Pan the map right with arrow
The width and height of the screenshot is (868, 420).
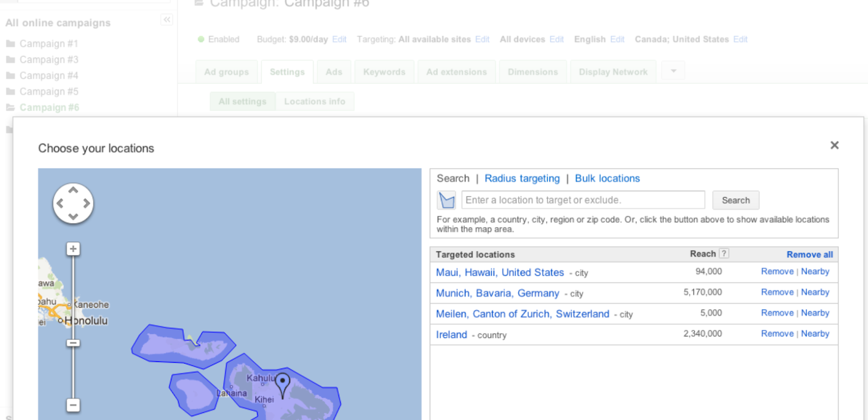coord(86,204)
